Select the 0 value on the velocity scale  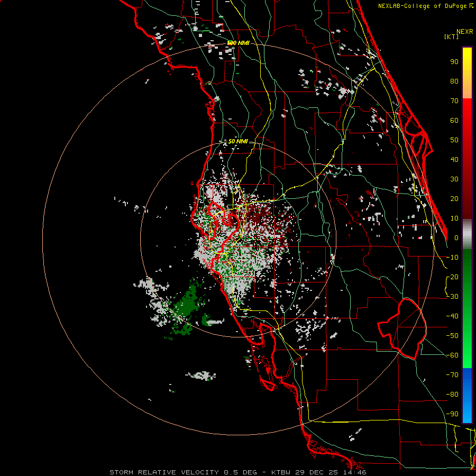click(x=456, y=238)
